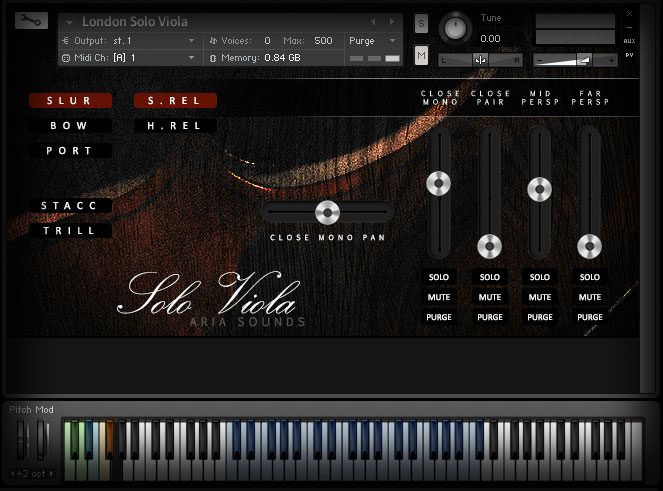The width and height of the screenshot is (663, 491).
Task: Purge the Far Persp mic samples
Action: [x=589, y=317]
